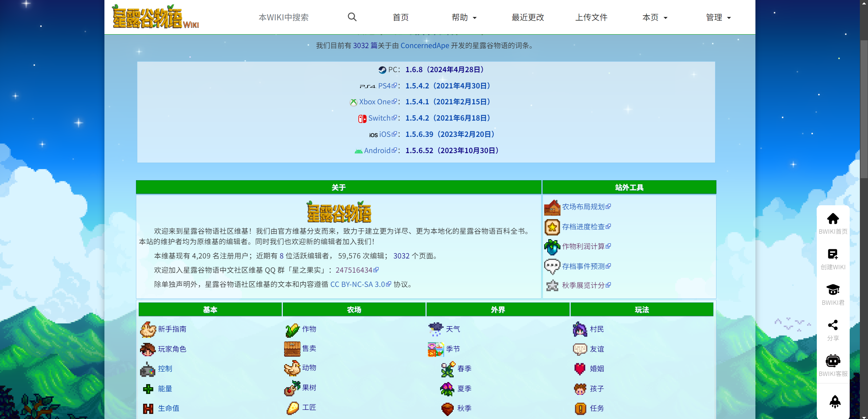Image resolution: width=868 pixels, height=419 pixels.
Task: Click the farmhouse icon for 农场布局规划
Action: click(x=552, y=207)
